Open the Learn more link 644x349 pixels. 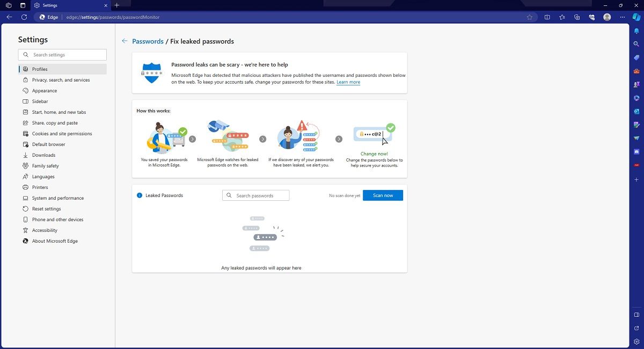348,82
